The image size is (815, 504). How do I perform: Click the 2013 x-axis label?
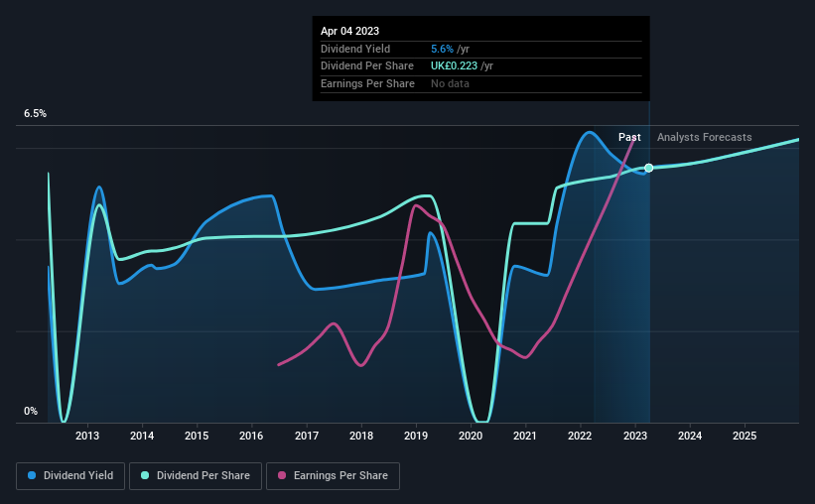coord(87,436)
